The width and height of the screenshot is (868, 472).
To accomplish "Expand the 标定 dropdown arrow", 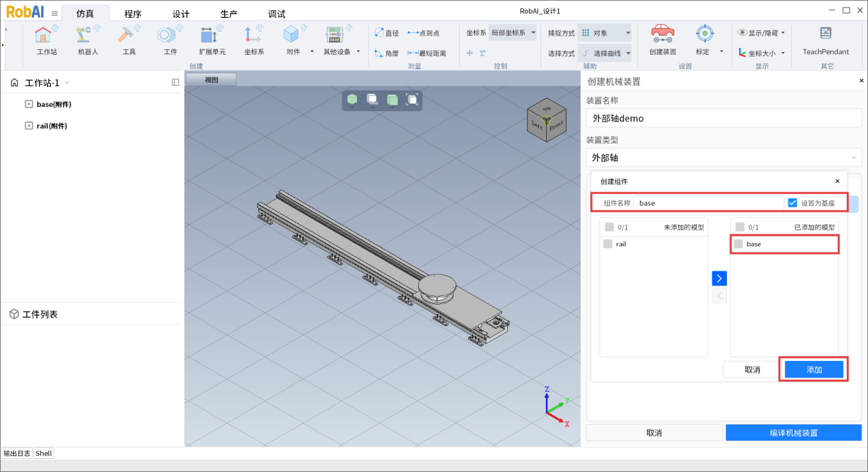I will [x=721, y=51].
